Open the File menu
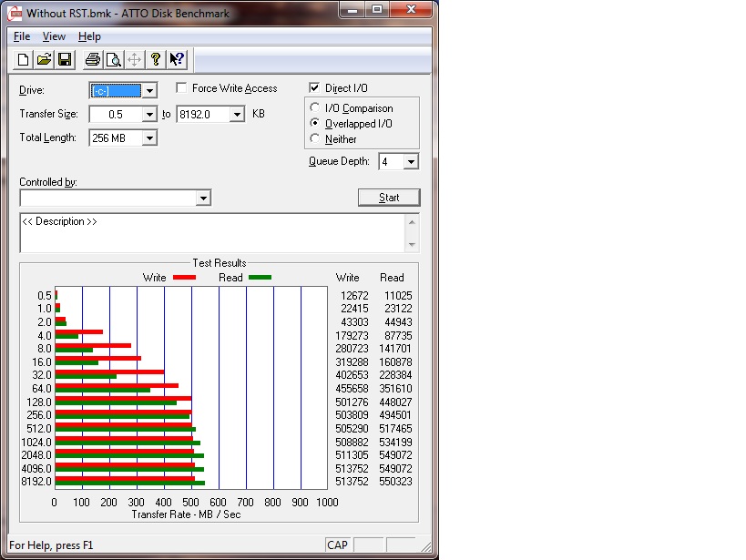The height and width of the screenshot is (560, 746). (22, 36)
